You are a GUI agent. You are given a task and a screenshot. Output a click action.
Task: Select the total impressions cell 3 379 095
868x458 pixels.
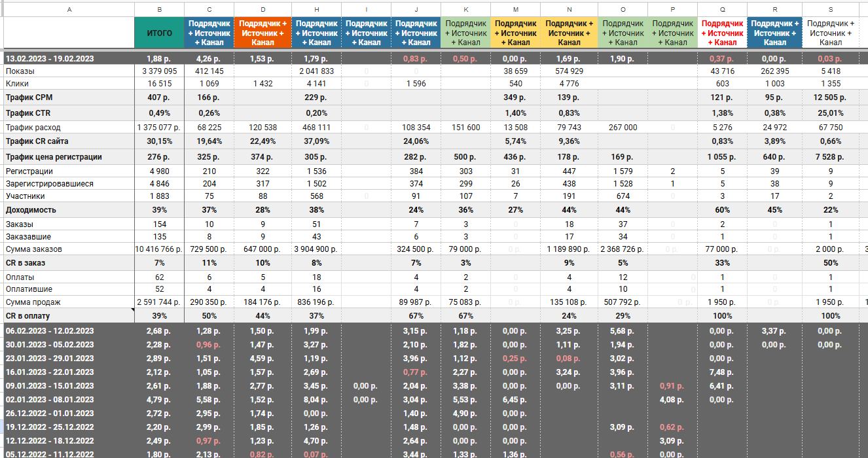click(159, 71)
